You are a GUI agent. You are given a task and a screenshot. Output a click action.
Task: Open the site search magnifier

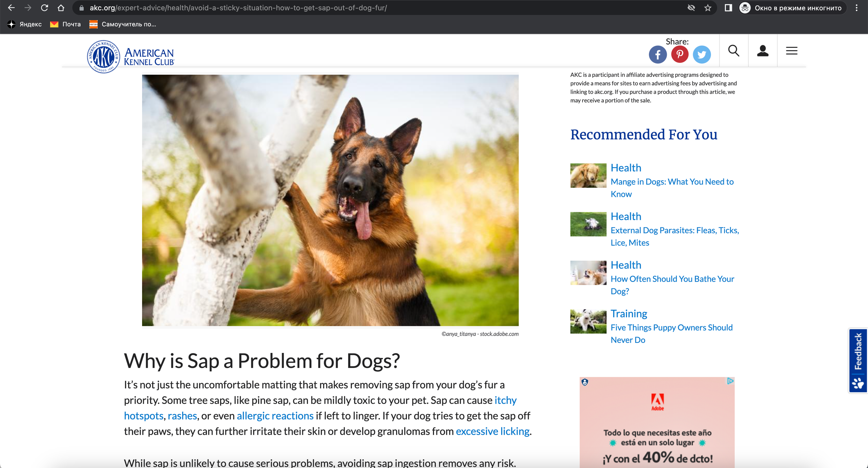tap(733, 51)
